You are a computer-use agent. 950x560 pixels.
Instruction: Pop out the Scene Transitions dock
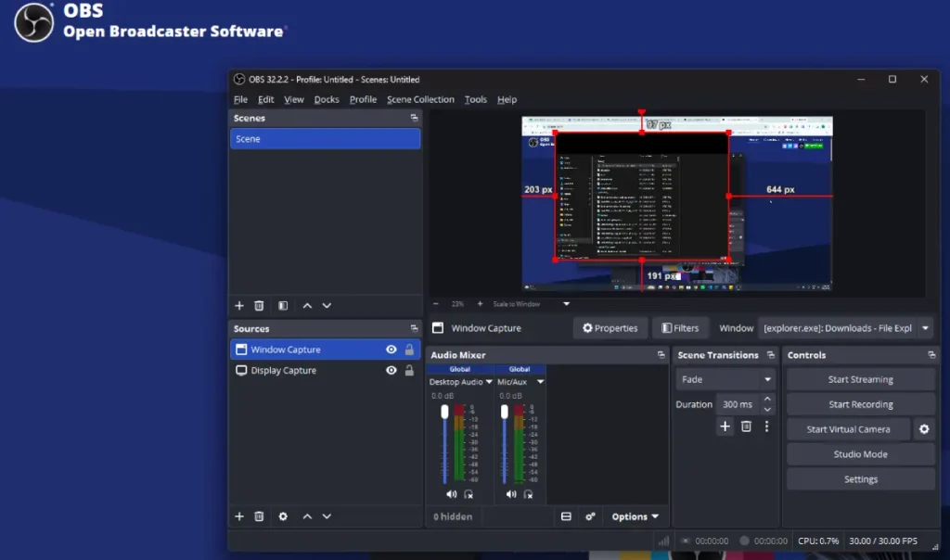point(770,355)
